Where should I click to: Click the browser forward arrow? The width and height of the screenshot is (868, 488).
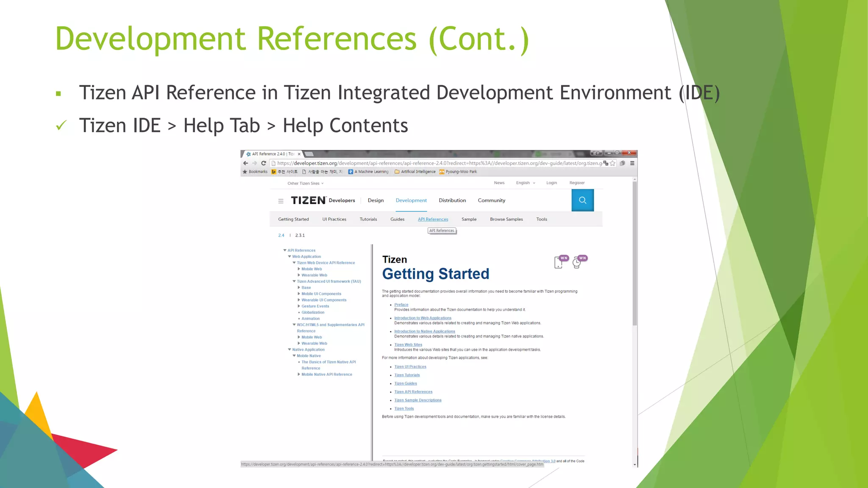(x=255, y=163)
